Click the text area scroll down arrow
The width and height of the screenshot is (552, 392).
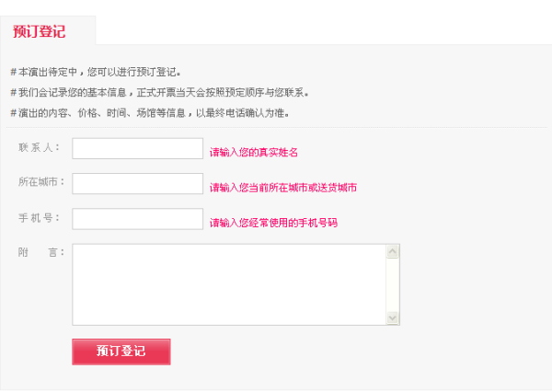(393, 317)
